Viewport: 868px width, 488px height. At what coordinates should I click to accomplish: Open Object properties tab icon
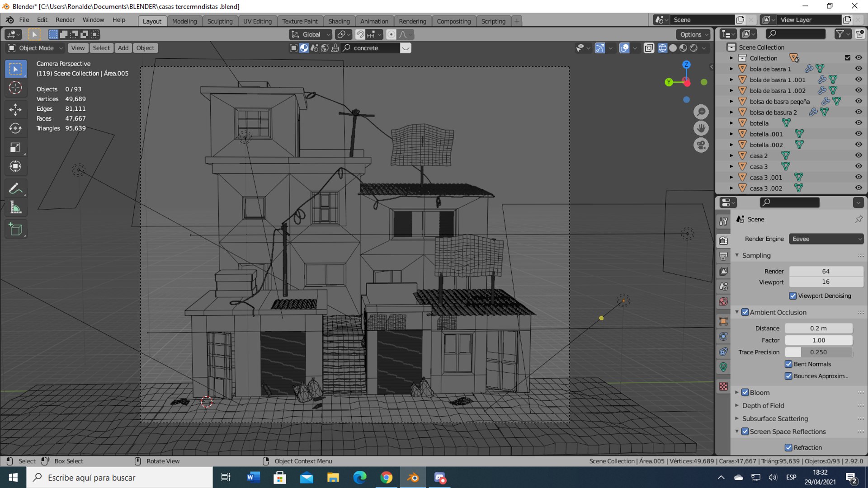pos(723,321)
